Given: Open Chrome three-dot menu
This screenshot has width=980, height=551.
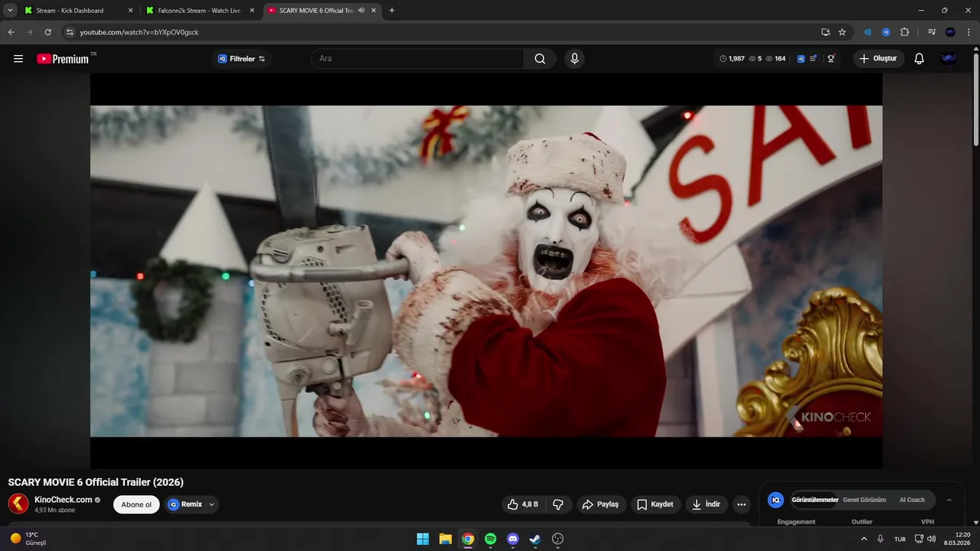Looking at the screenshot, I should click(969, 32).
